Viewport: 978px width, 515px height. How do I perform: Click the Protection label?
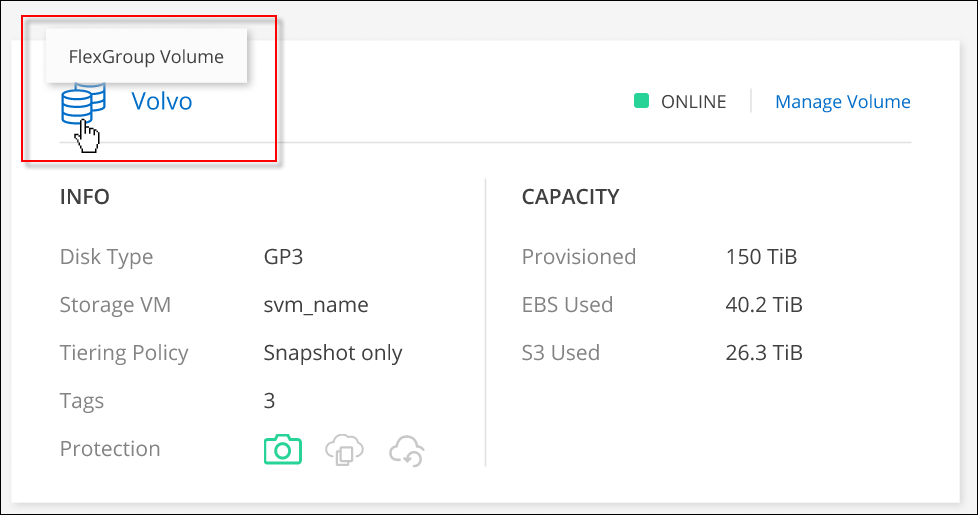click(x=110, y=449)
